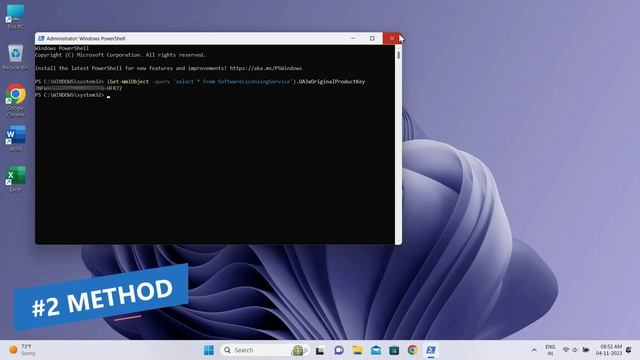Click the PowerShell window title text

pyautogui.click(x=86, y=38)
